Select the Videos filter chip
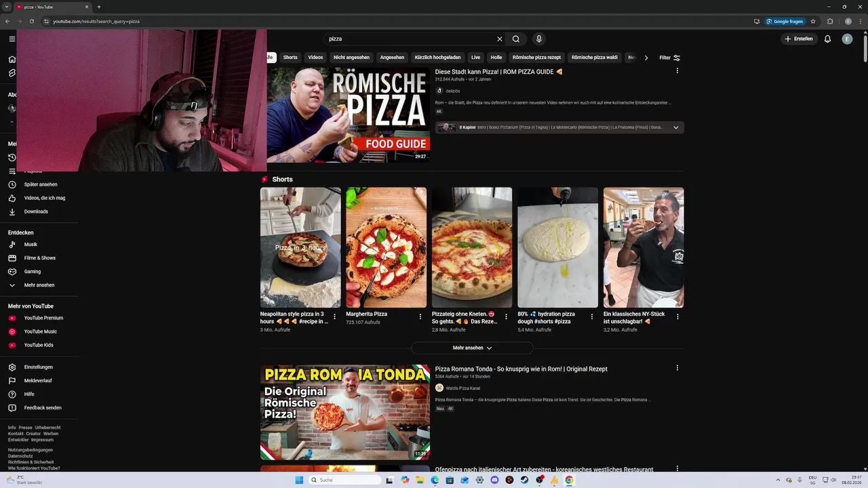 tap(315, 58)
